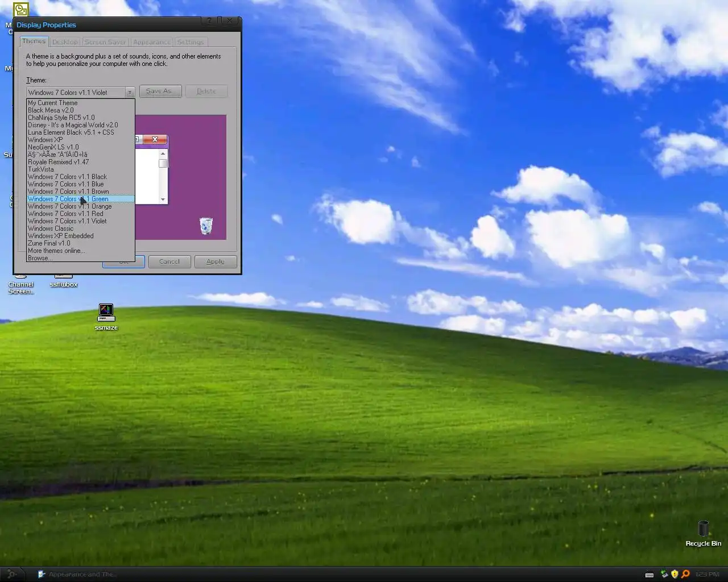Viewport: 728px width, 582px height.
Task: Open the keyboard tray icon
Action: (x=650, y=575)
